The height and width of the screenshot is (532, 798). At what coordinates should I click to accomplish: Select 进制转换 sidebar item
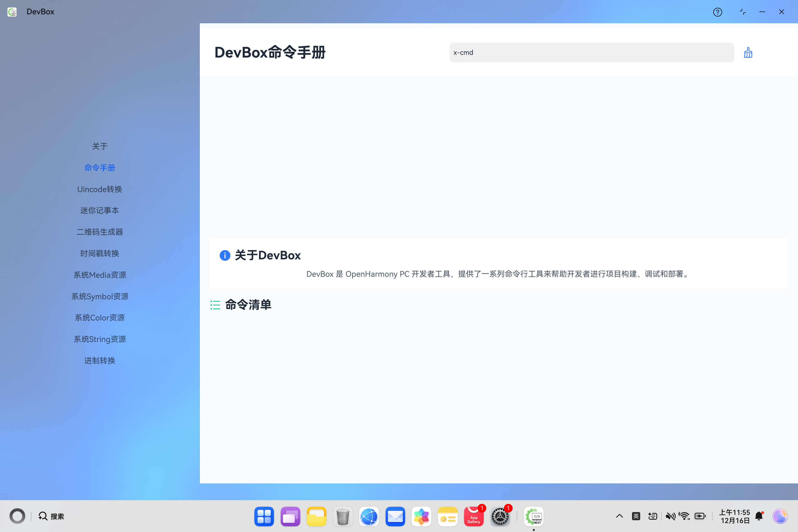[x=99, y=360]
